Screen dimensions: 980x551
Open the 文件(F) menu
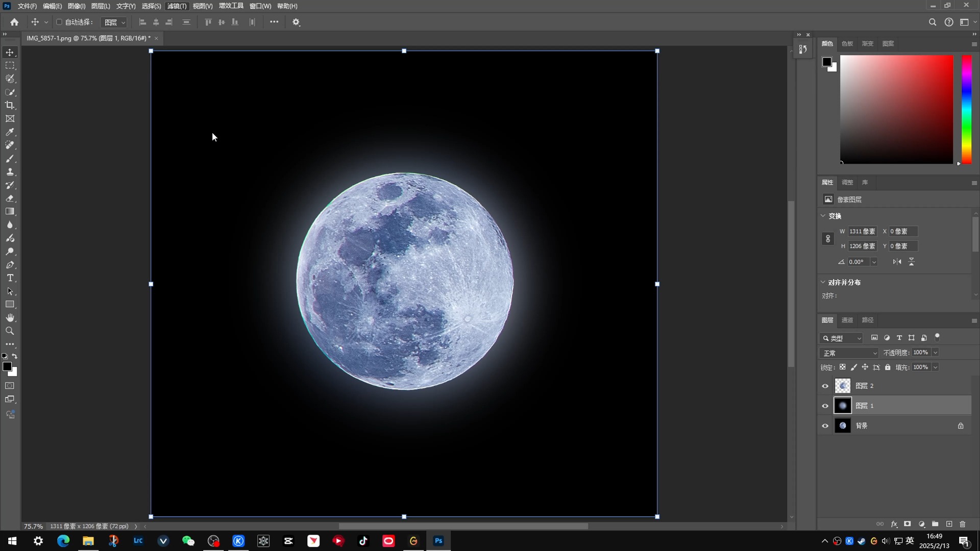pos(27,6)
